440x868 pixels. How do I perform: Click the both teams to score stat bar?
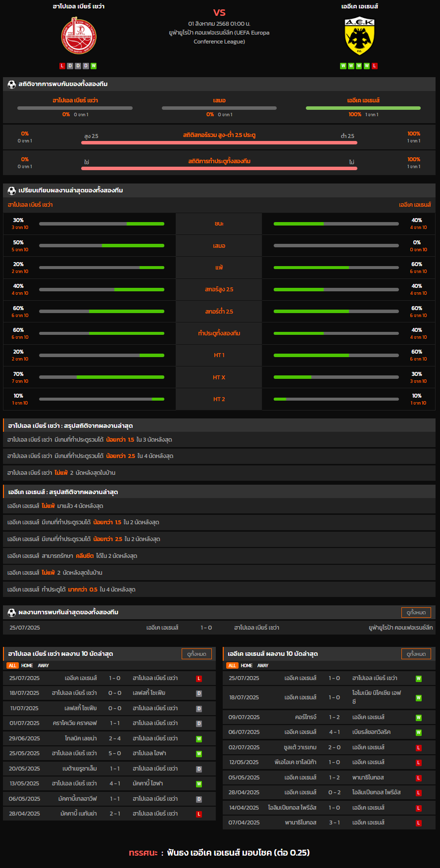coord(219,169)
